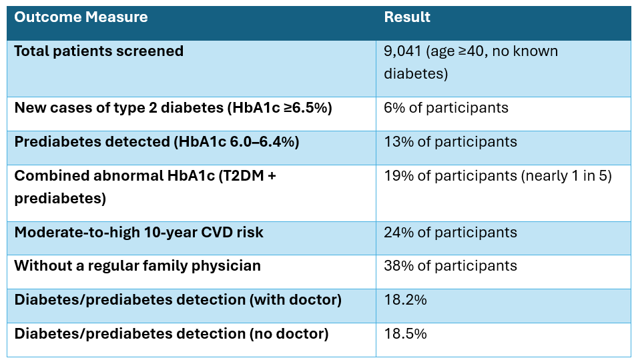Viewport: 636px width, 364px height.
Task: Select the detection (with doctor) row label
Action: click(178, 300)
